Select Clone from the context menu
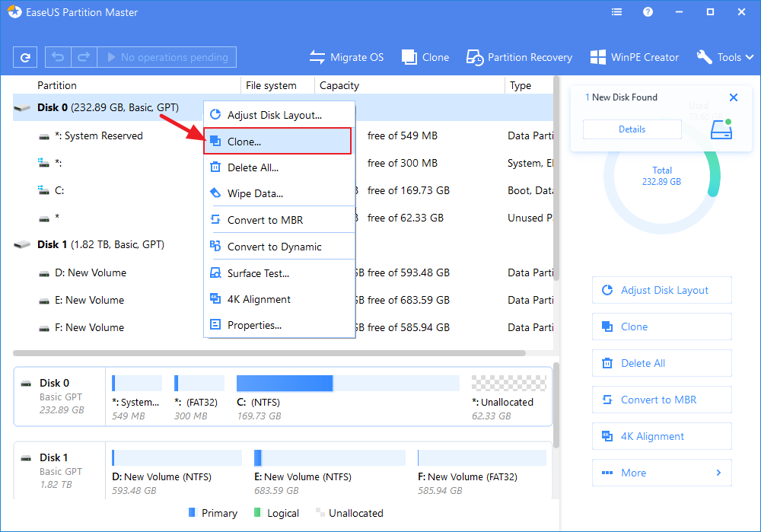 click(x=277, y=141)
